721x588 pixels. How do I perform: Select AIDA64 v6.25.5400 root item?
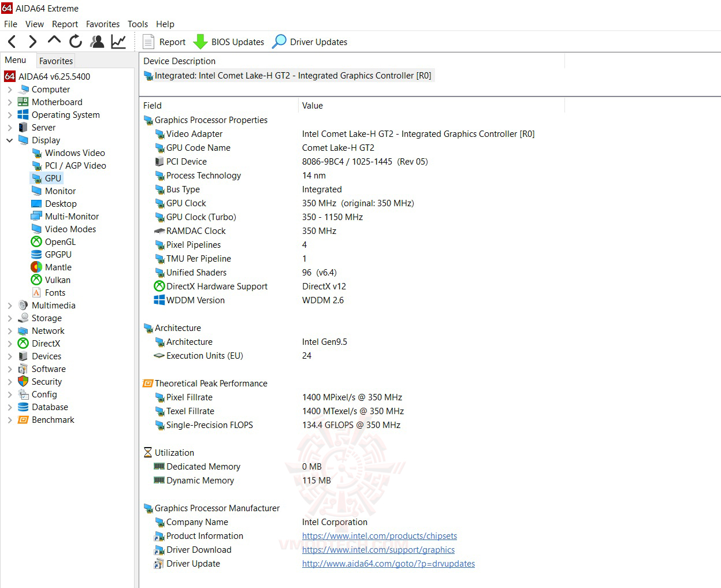(x=47, y=76)
